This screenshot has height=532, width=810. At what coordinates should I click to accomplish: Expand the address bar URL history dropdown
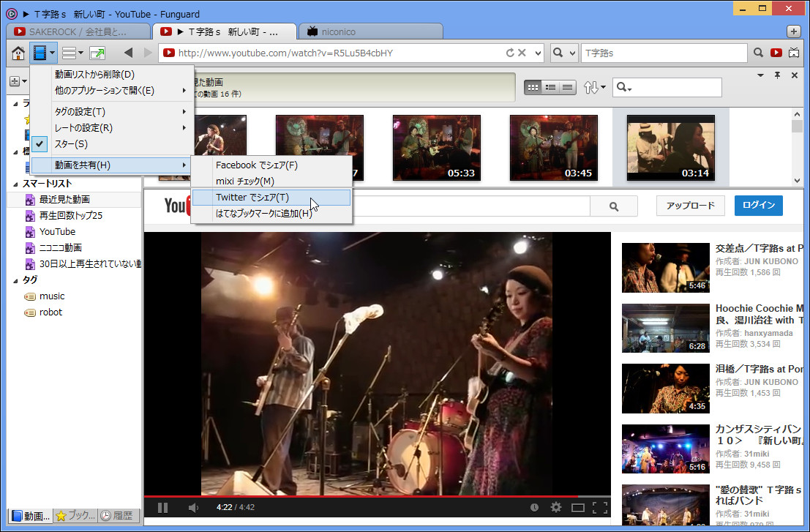[x=538, y=53]
